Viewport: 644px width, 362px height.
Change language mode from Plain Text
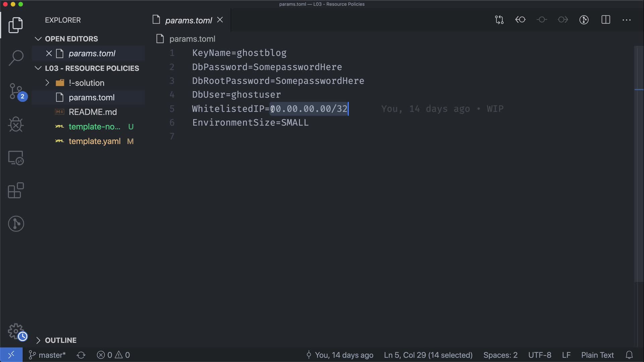597,355
